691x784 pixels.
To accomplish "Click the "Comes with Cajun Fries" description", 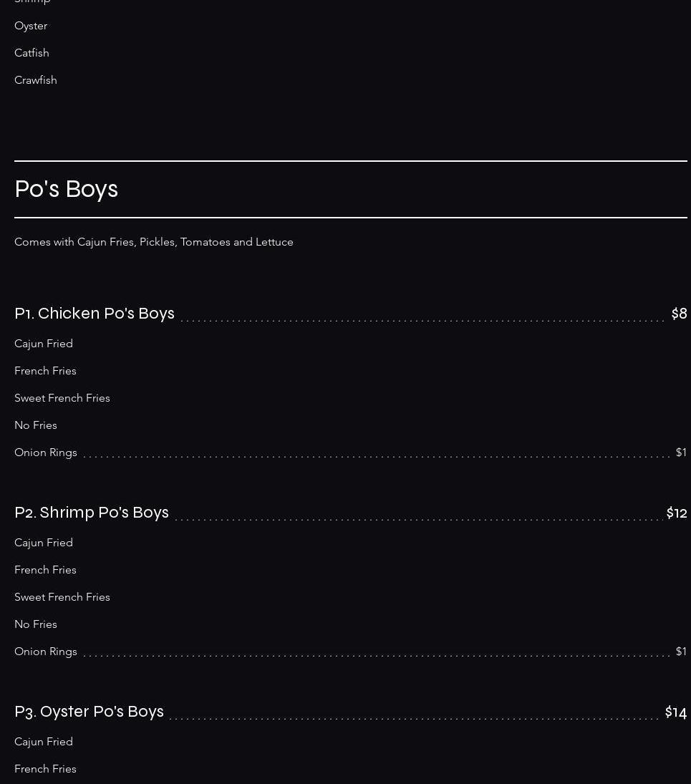I will (154, 242).
